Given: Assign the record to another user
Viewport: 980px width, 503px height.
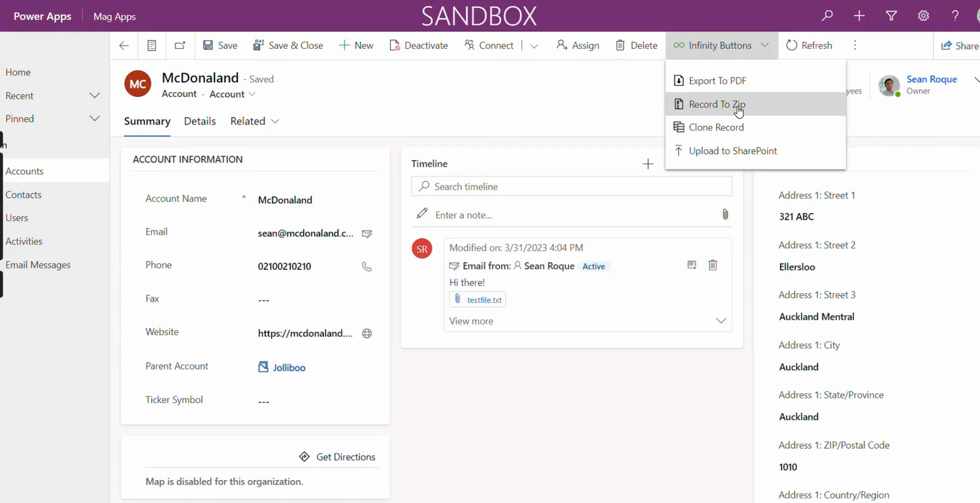Looking at the screenshot, I should pos(578,46).
